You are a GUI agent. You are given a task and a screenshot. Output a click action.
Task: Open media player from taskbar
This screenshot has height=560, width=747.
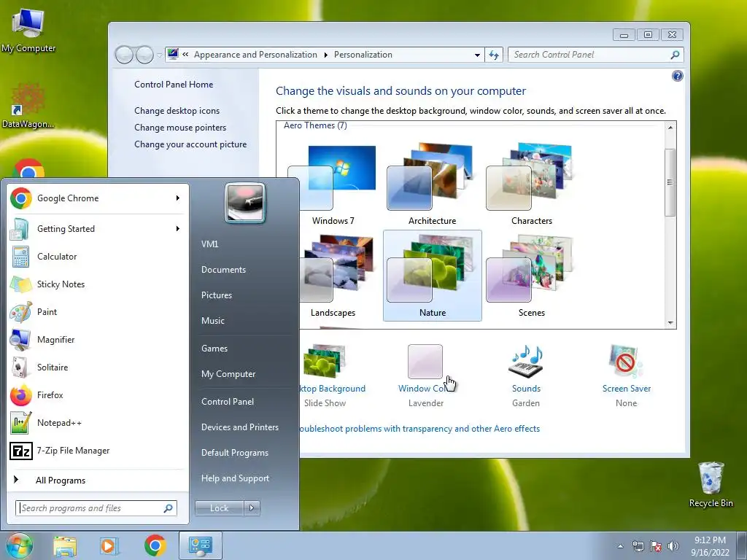coord(109,546)
